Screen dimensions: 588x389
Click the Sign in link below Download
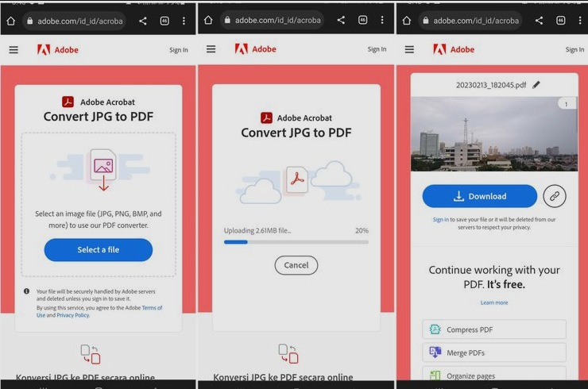441,220
